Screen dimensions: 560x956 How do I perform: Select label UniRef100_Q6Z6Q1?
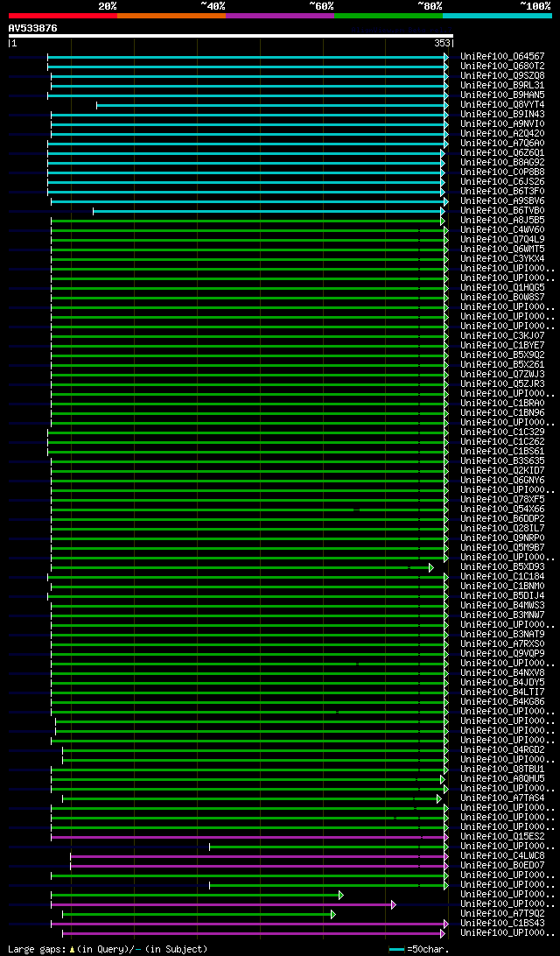[503, 153]
